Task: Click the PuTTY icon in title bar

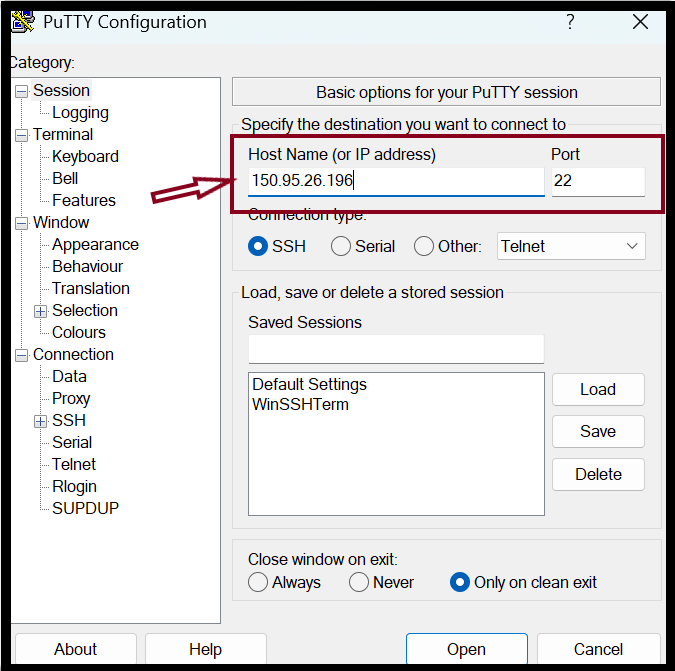Action: pos(22,22)
